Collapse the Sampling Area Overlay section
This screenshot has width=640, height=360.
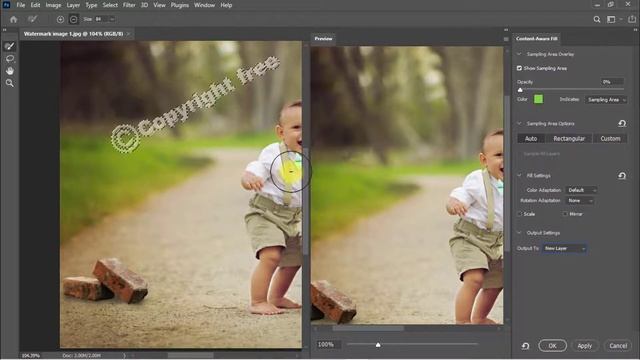coord(519,54)
